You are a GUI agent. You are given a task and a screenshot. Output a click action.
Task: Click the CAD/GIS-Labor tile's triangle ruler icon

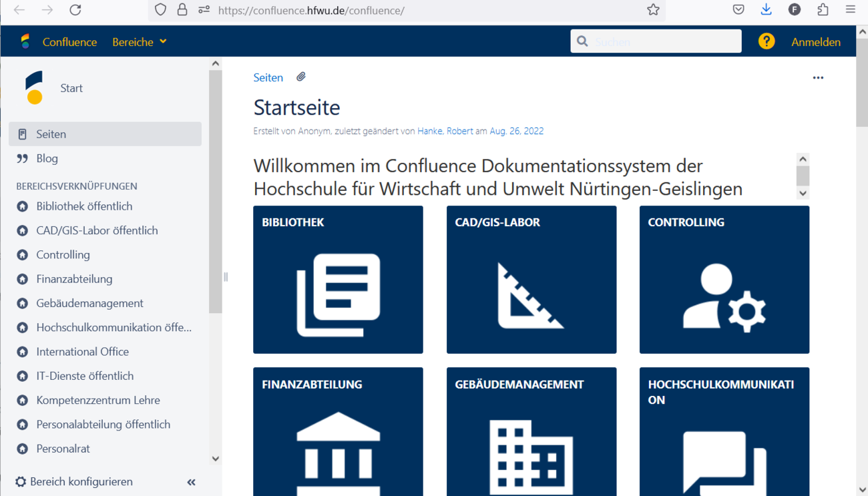[x=531, y=295]
